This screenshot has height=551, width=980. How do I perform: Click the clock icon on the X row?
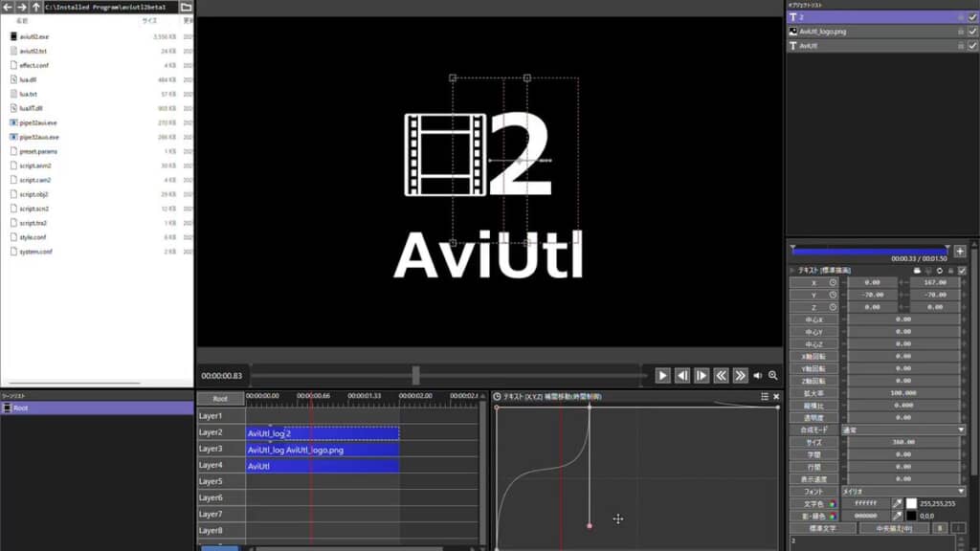click(x=833, y=282)
